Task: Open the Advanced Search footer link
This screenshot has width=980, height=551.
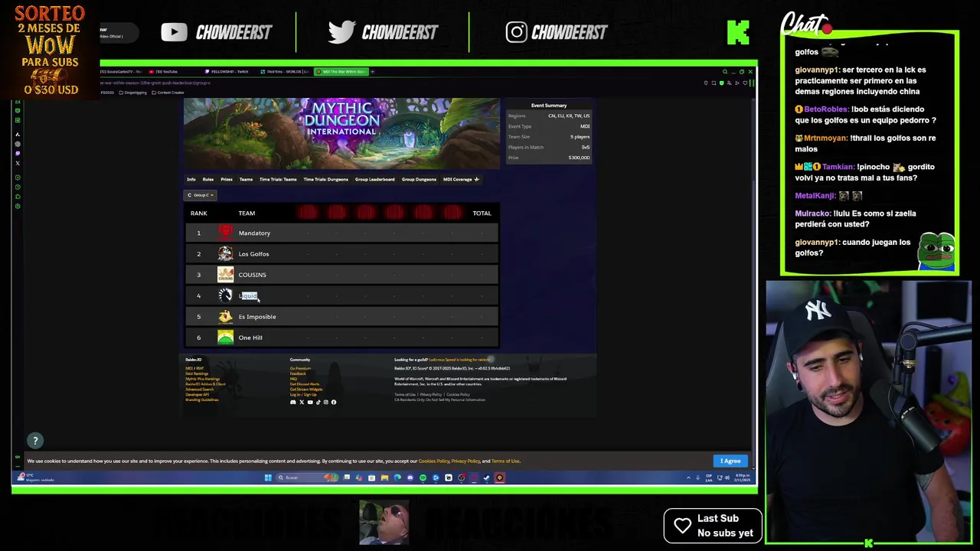Action: [199, 390]
